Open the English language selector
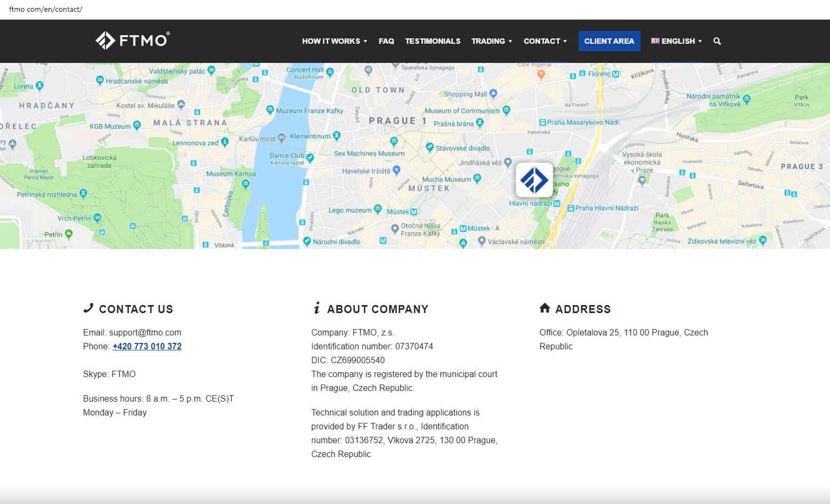 676,41
